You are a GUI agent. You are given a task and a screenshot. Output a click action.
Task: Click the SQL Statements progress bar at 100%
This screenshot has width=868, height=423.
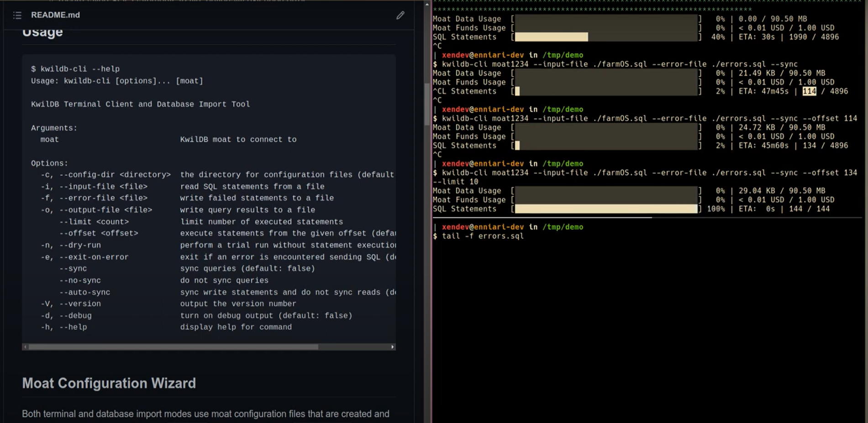click(x=606, y=209)
